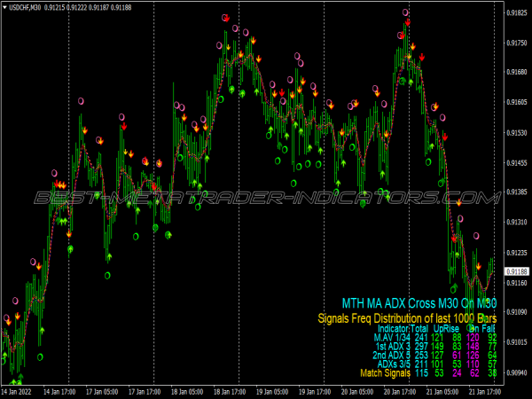Click the 0.91310 price axis label
The image size is (532, 399).
tap(517, 223)
